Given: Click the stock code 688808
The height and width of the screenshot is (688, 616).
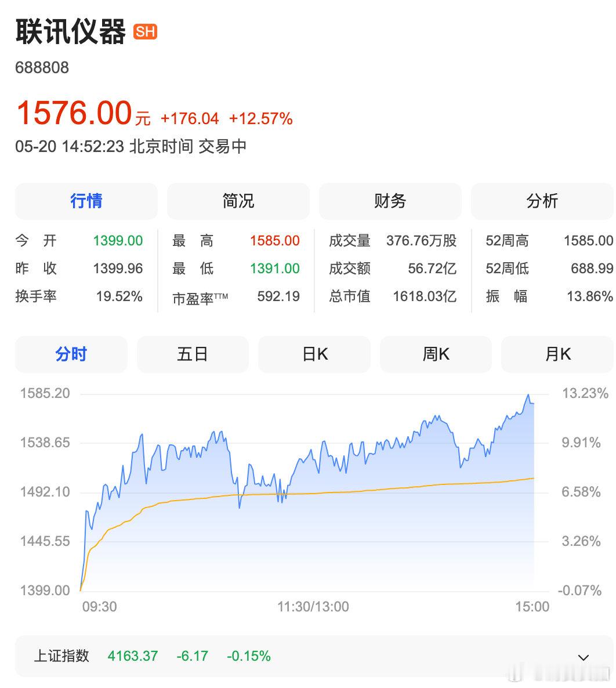Looking at the screenshot, I should tap(42, 67).
